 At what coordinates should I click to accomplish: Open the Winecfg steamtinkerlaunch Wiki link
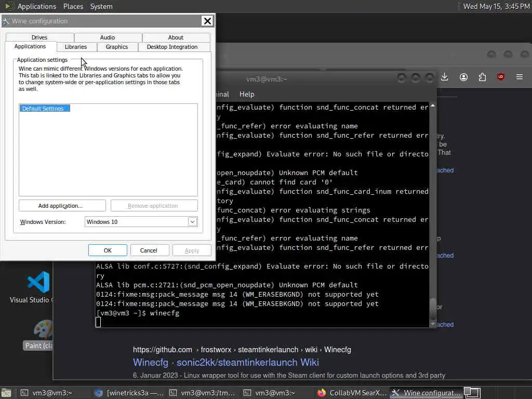(226, 362)
